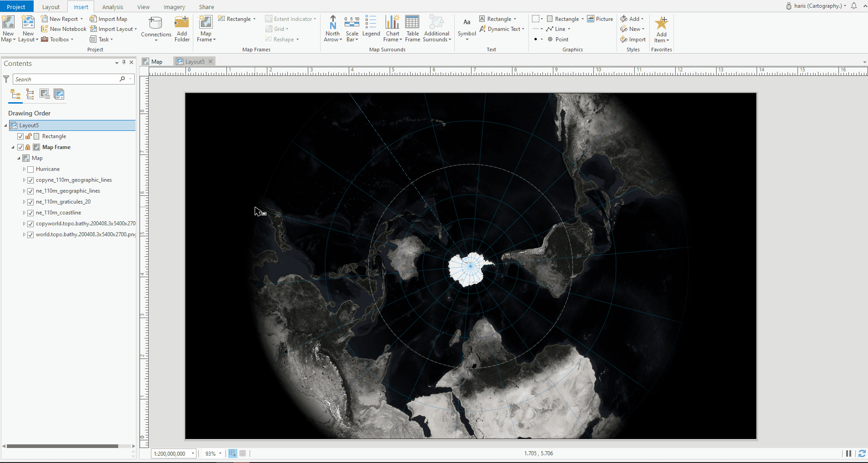The image size is (868, 463).
Task: Insert a Chart Frame
Action: 392,29
